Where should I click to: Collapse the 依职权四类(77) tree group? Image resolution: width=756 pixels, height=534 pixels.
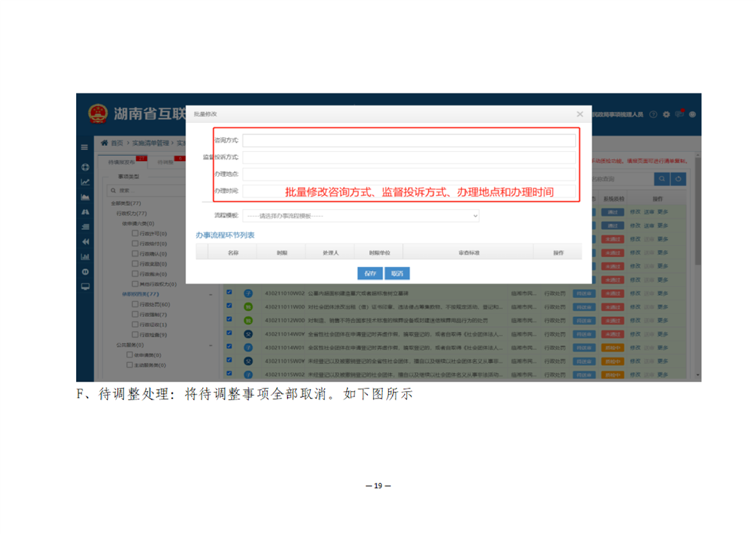[210, 295]
